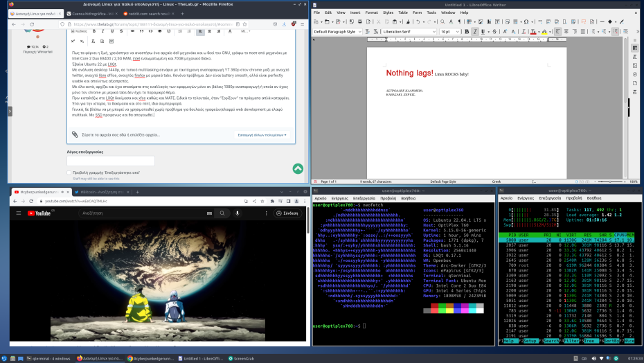Toggle forum editor spoiler eye icon
The width and height of the screenshot is (644, 363).
pyautogui.click(x=160, y=31)
